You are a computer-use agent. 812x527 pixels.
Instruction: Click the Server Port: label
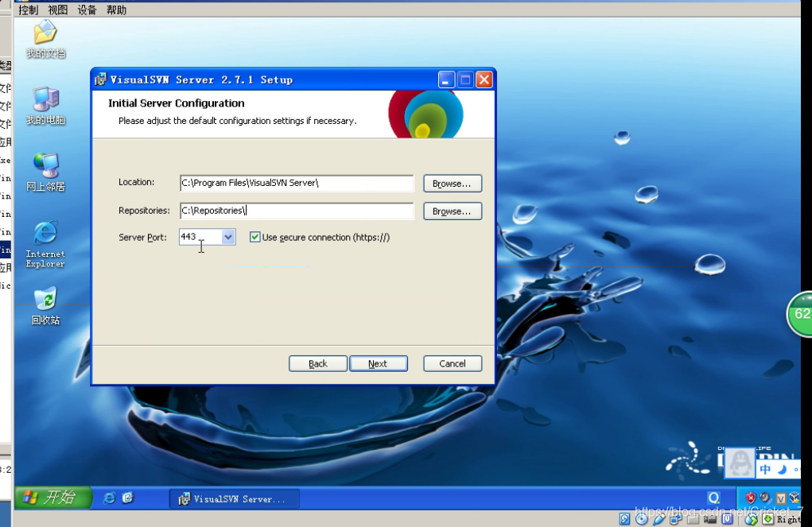pyautogui.click(x=142, y=238)
